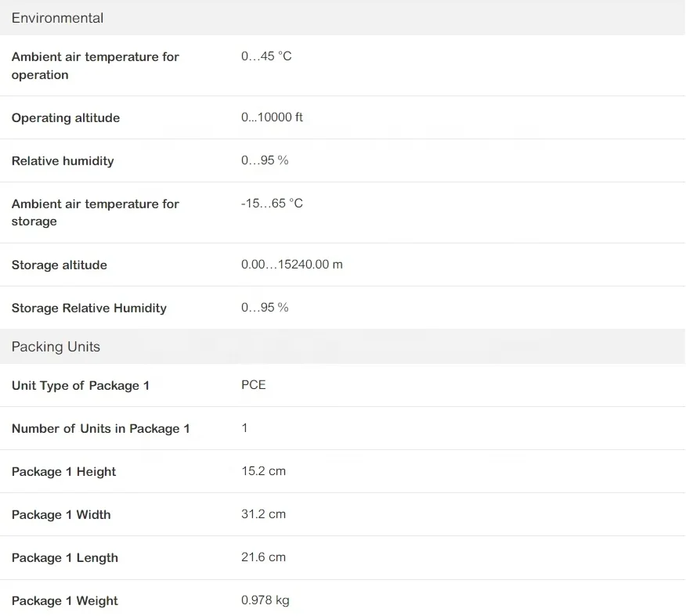Select the Ambient air temperature for operation label

point(96,66)
